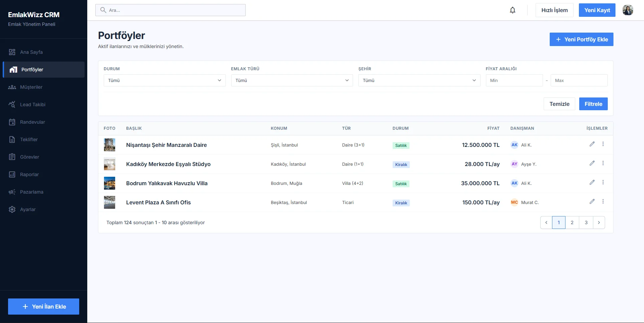Open Bodrum Yalıkavak Havuzlu Villa title
The image size is (644, 323).
pyautogui.click(x=167, y=183)
